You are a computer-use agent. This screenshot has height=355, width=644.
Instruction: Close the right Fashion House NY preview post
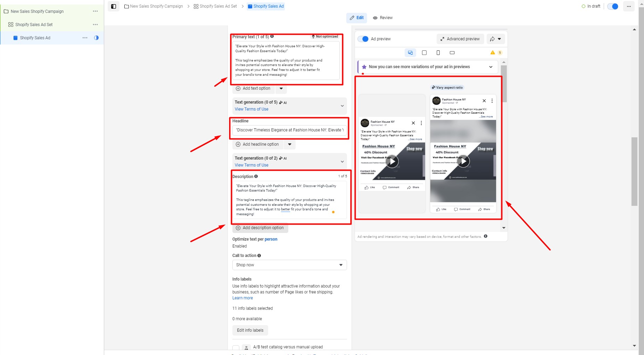tap(484, 101)
